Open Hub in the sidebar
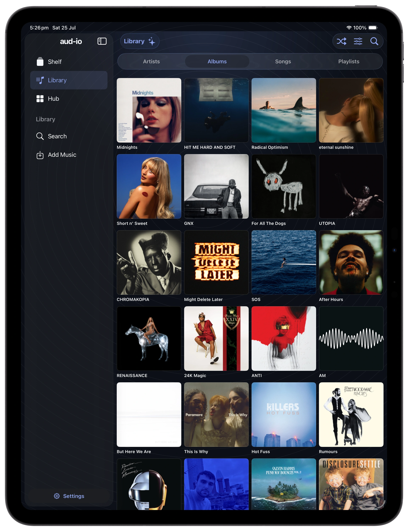The height and width of the screenshot is (532, 408). (x=69, y=99)
